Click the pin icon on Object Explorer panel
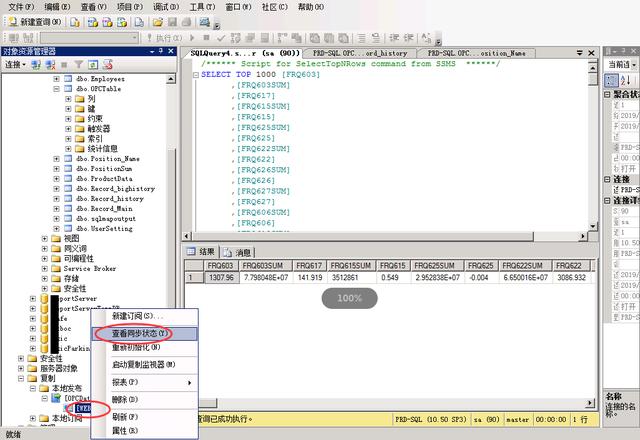This screenshot has width=640, height=440. [159, 50]
